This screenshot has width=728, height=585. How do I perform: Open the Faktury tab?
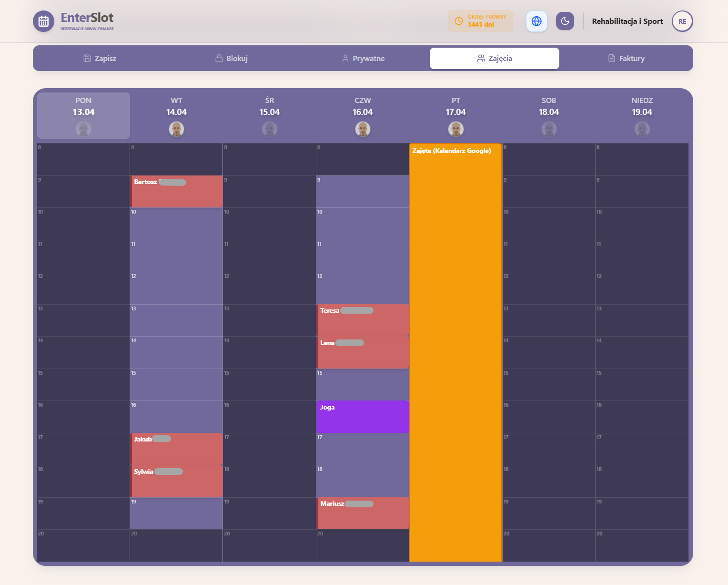626,58
